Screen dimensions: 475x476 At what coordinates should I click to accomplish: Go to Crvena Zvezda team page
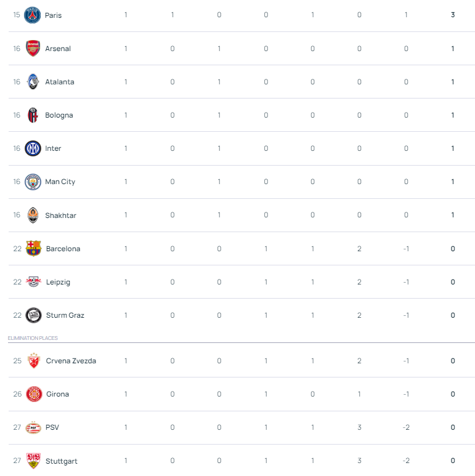click(71, 361)
